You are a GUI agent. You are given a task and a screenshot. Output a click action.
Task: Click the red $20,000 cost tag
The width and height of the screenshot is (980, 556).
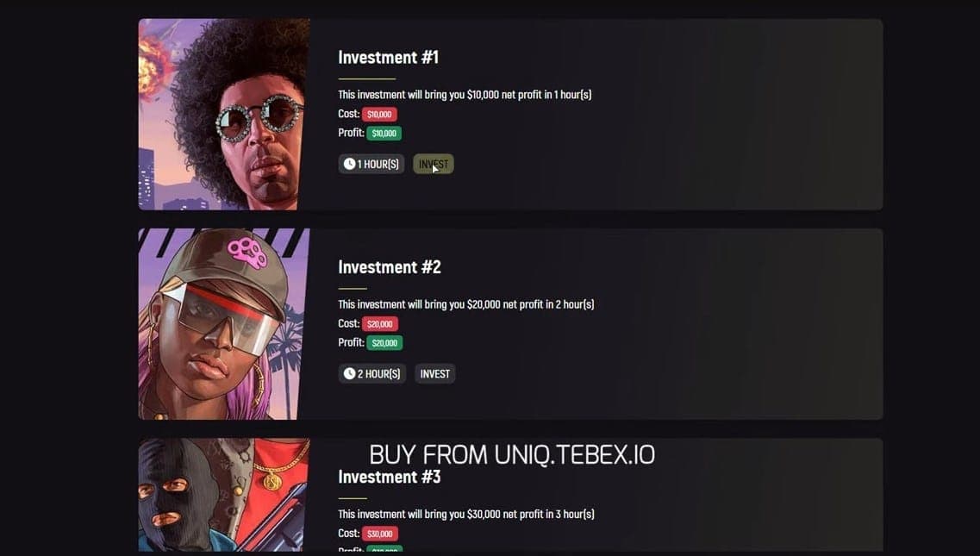pos(380,324)
